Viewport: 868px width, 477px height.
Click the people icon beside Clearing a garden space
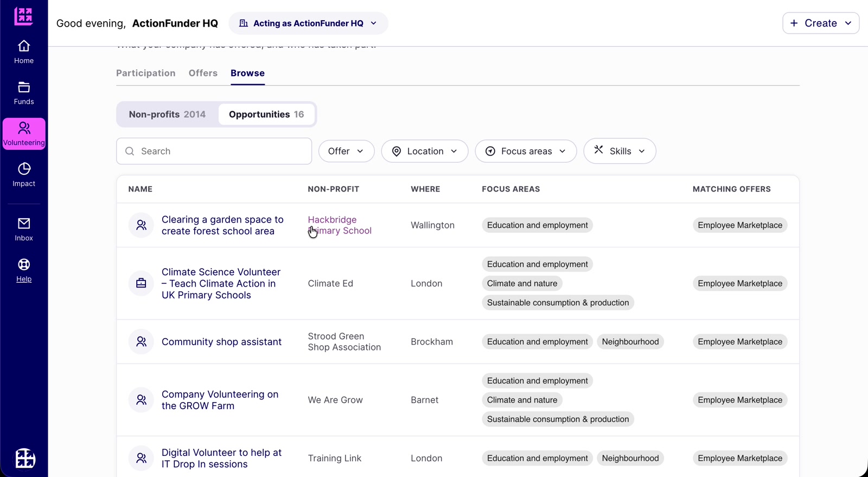(x=141, y=225)
